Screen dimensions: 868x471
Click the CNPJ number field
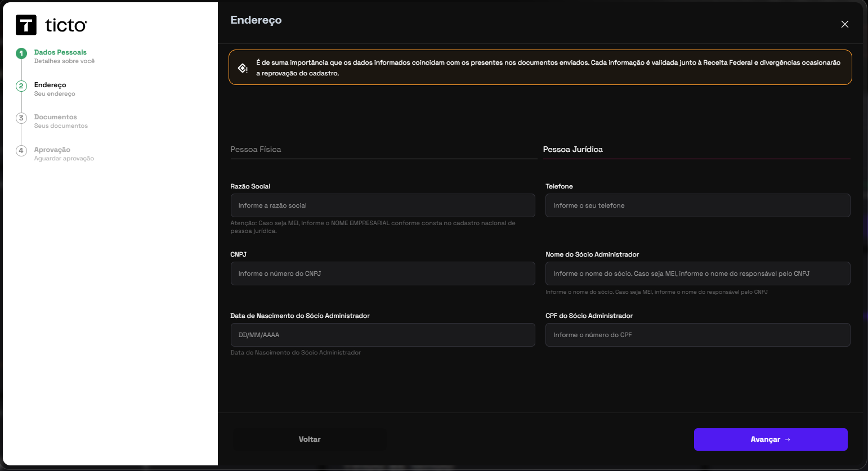[382, 273]
